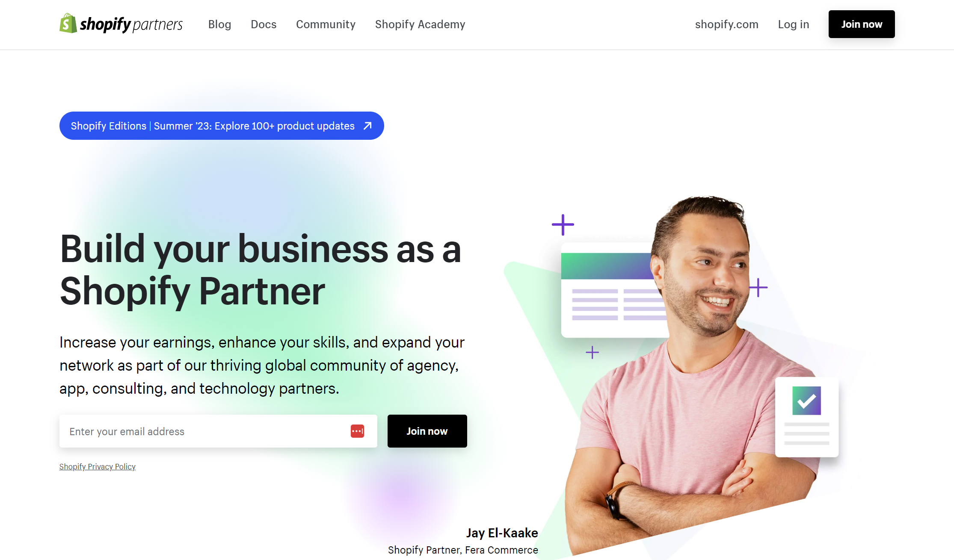Open the Shopify Editions Summer '23 banner
Viewport: 954px width, 560px height.
tap(222, 126)
